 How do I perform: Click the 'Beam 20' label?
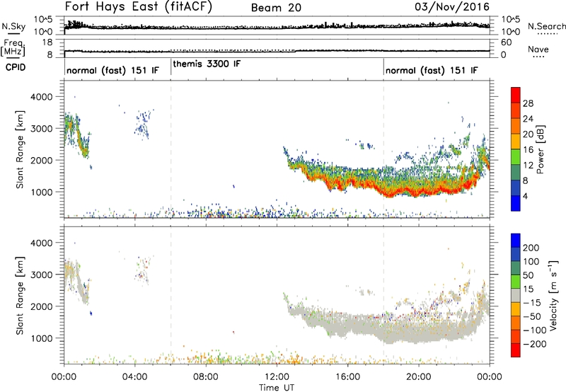(276, 8)
